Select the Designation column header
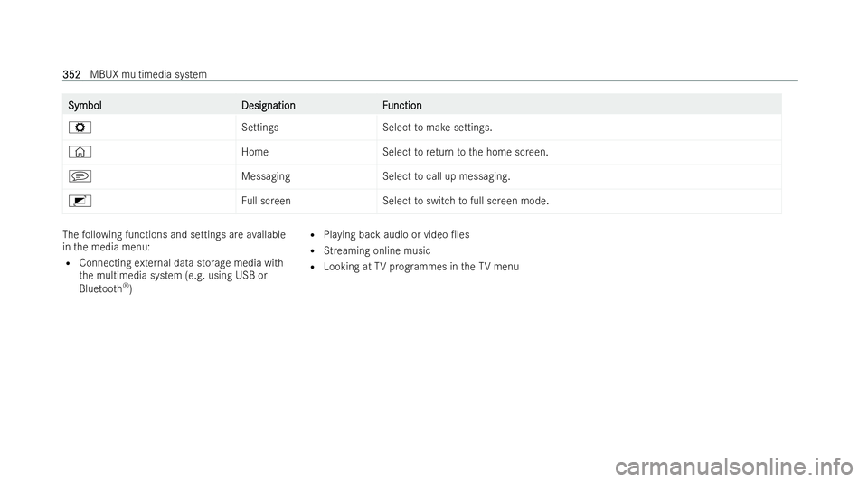This screenshot has height=482, width=868. pyautogui.click(x=268, y=105)
